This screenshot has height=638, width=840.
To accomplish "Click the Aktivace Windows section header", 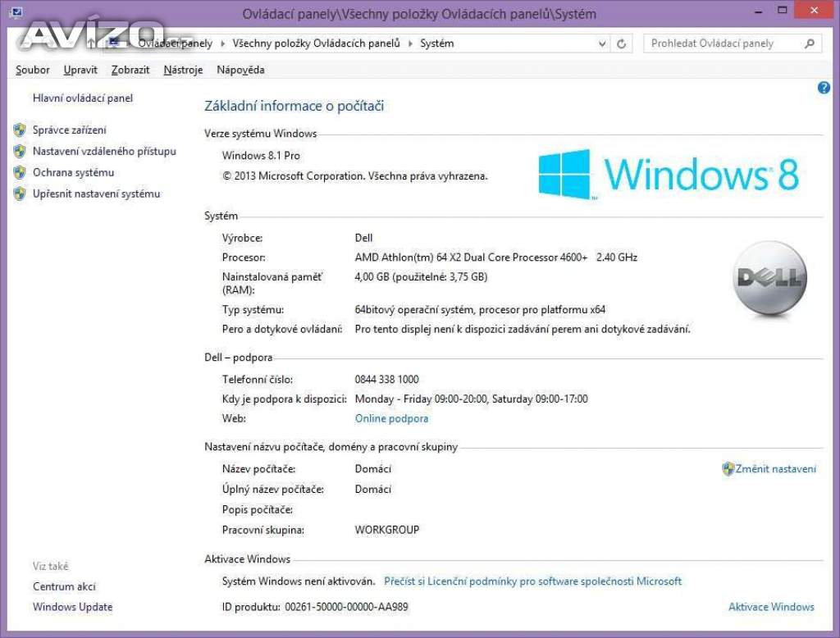I will [247, 559].
